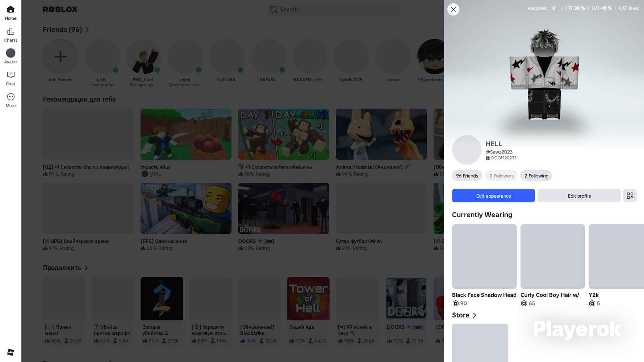The width and height of the screenshot is (644, 362).
Task: Expand the Friends (96) list chevron
Action: pos(87,30)
